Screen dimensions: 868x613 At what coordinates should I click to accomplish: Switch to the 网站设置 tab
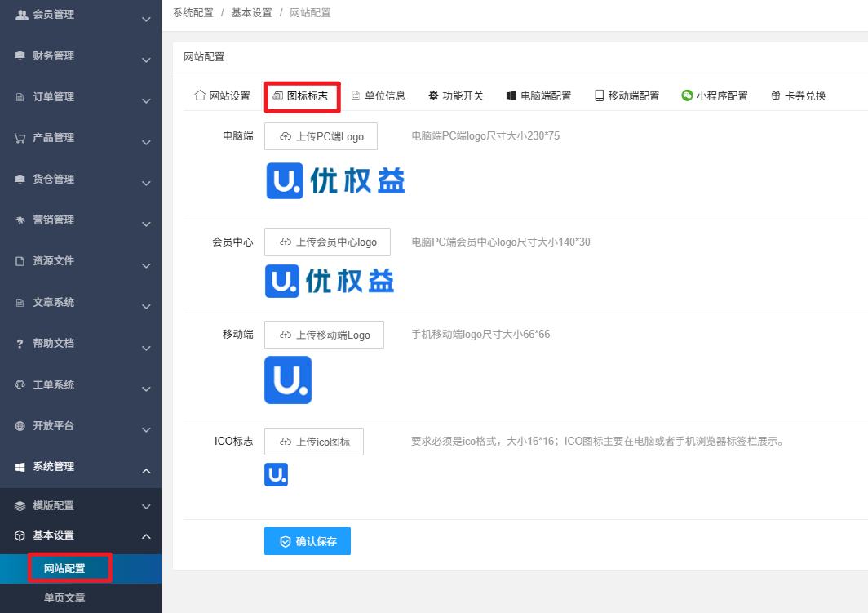tap(223, 96)
